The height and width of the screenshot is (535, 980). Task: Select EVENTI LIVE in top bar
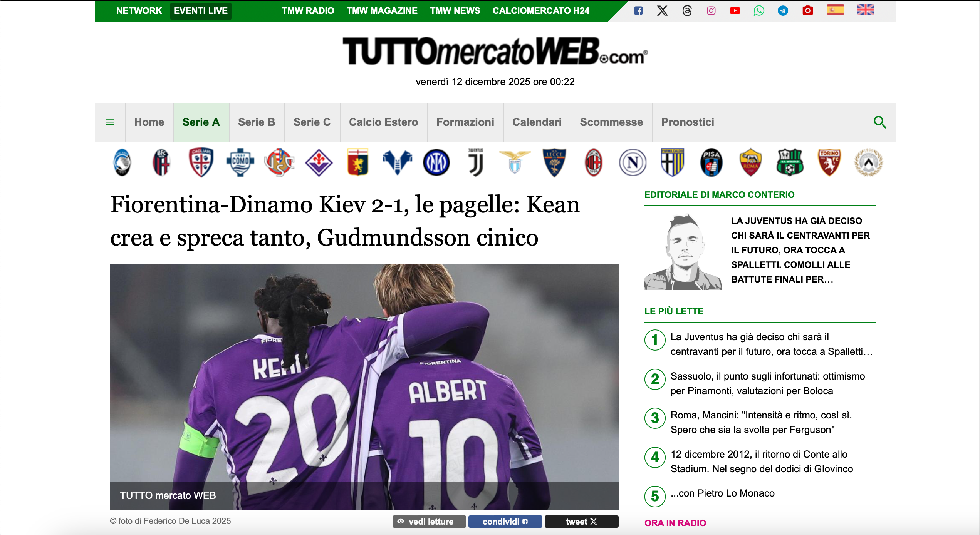(200, 11)
